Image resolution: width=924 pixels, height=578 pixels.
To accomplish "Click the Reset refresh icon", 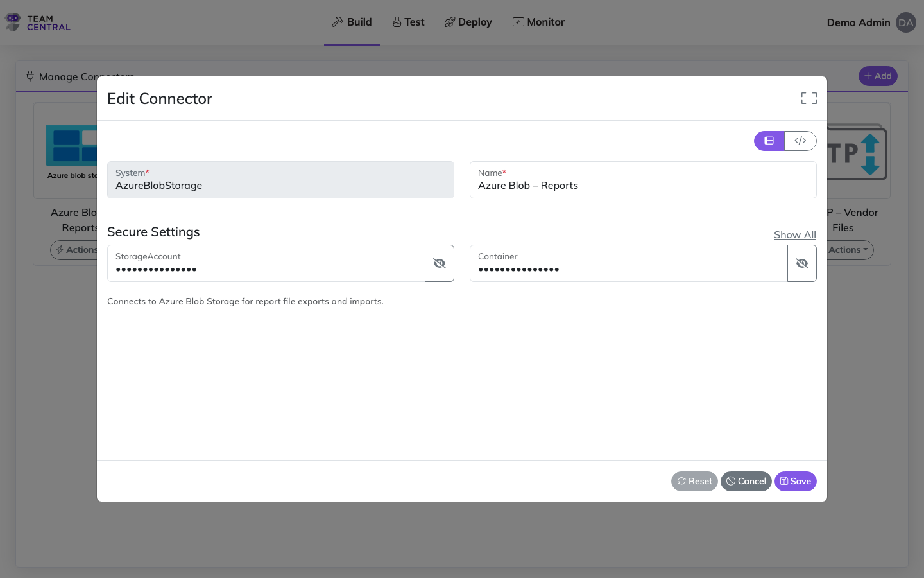I will (681, 481).
